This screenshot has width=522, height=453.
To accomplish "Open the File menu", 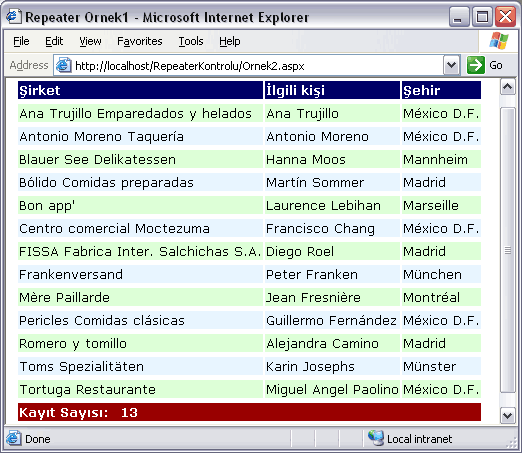I will (21, 41).
